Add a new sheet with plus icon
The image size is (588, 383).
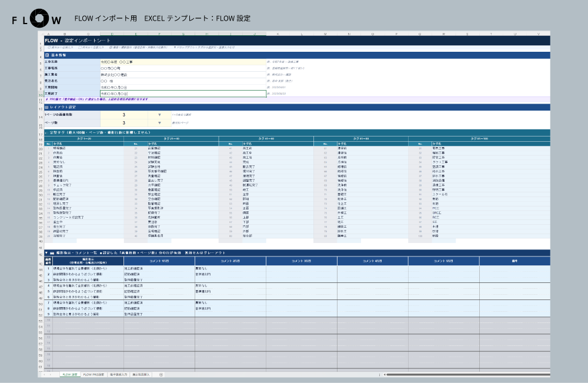point(161,375)
